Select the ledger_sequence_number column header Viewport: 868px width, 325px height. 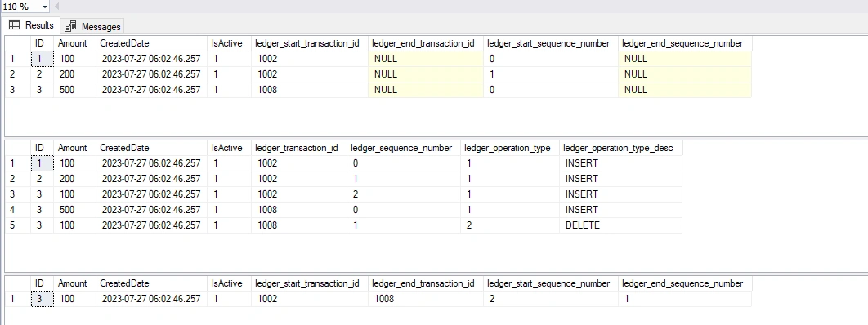pos(404,148)
